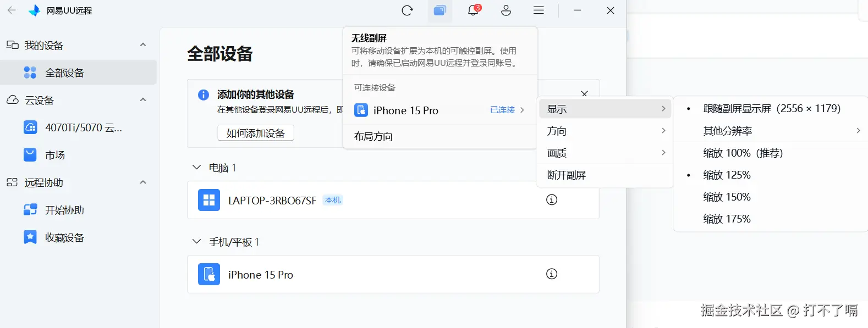868x328 pixels.
Task: Collapse the 电脑 1 group
Action: [x=196, y=168]
